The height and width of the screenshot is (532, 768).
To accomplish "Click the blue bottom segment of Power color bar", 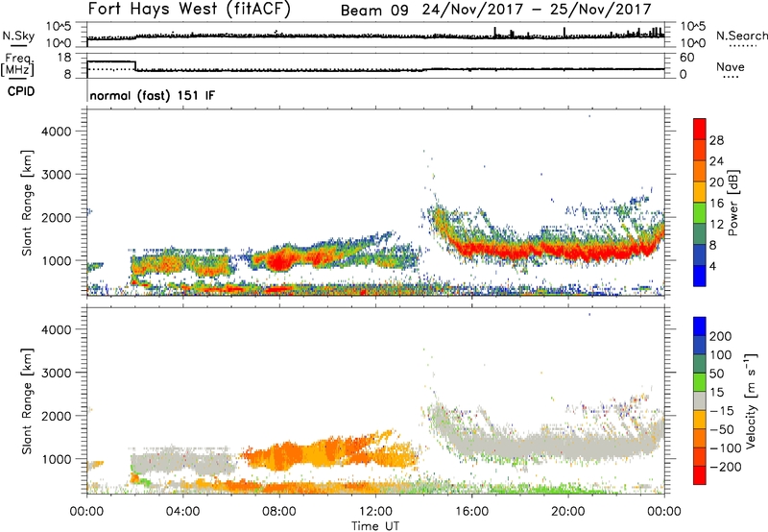I will point(700,276).
